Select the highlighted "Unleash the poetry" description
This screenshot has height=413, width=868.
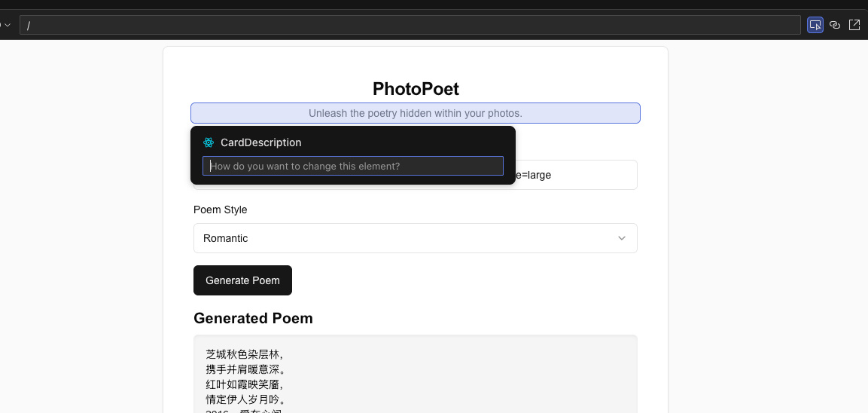pos(415,113)
